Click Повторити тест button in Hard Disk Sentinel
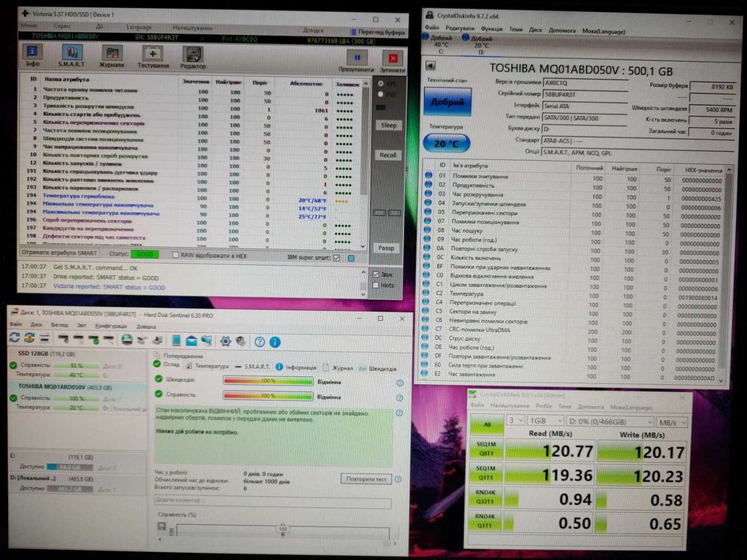 click(x=366, y=478)
